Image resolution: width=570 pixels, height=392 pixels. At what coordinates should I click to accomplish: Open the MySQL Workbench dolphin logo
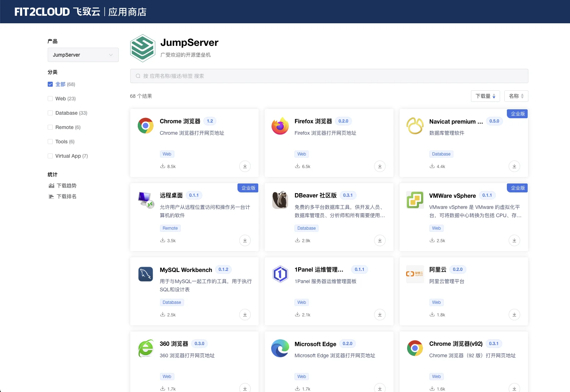pyautogui.click(x=146, y=274)
